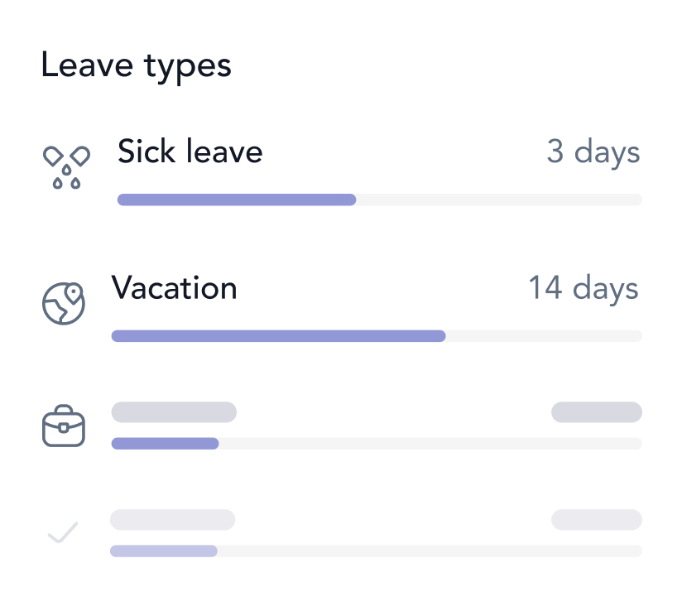Click placeholder title beside briefcase icon
The image size is (682, 616).
(x=174, y=412)
